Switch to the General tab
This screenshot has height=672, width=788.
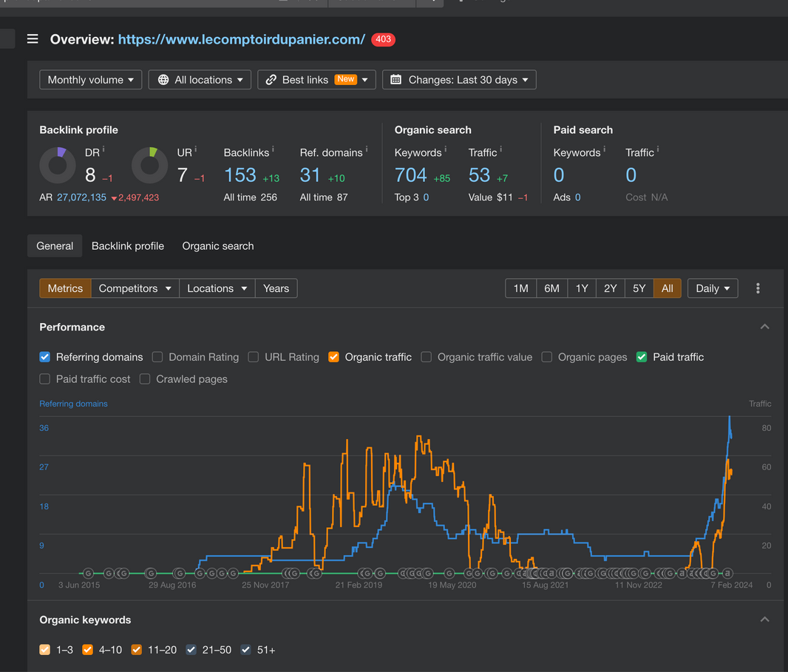55,246
